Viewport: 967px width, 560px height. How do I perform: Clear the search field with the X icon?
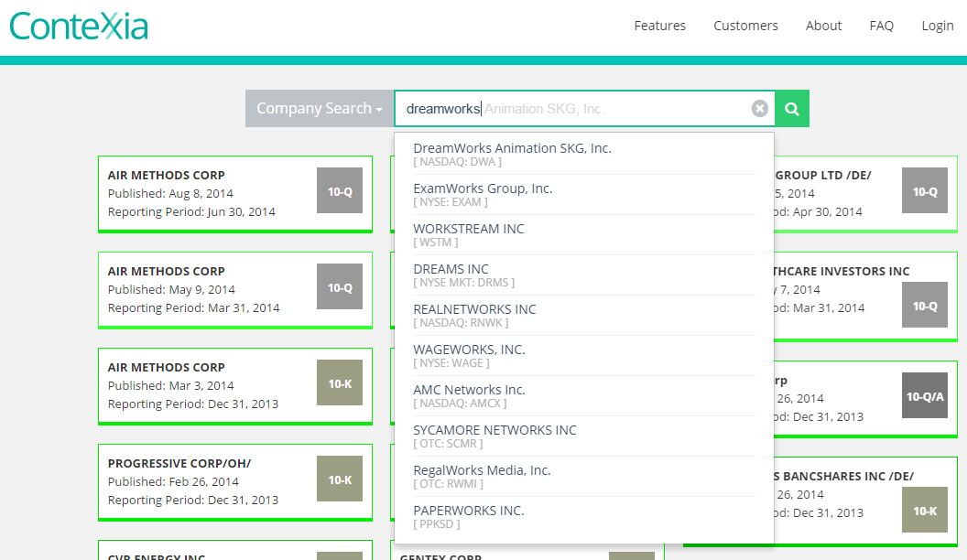click(x=760, y=108)
